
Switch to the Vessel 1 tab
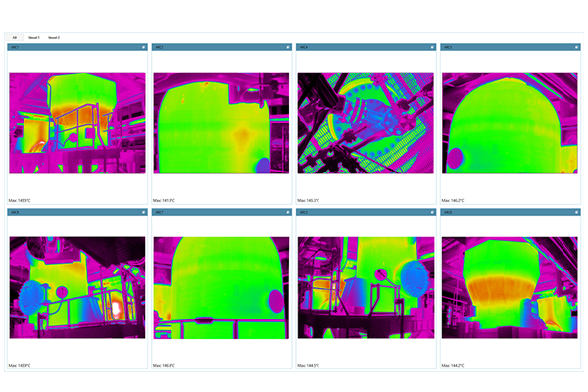pos(34,38)
